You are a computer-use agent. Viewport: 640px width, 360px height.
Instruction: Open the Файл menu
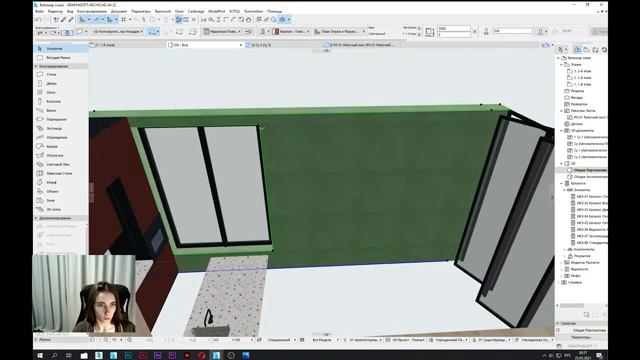[40, 11]
